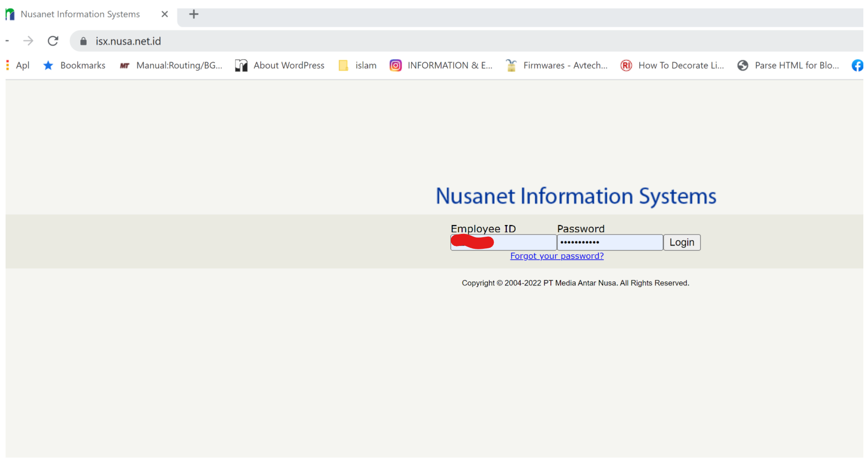The height and width of the screenshot is (465, 868).
Task: Open the Manual:Routing/BG bookmark
Action: click(171, 66)
